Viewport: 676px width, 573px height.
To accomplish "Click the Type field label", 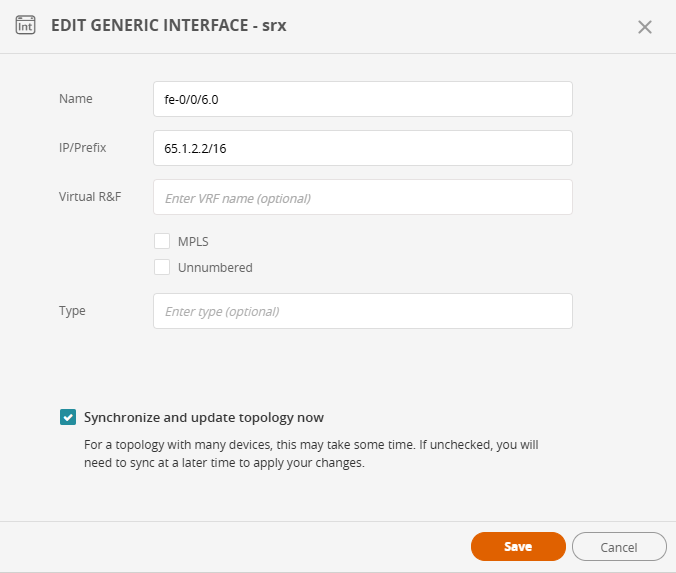I will [73, 311].
